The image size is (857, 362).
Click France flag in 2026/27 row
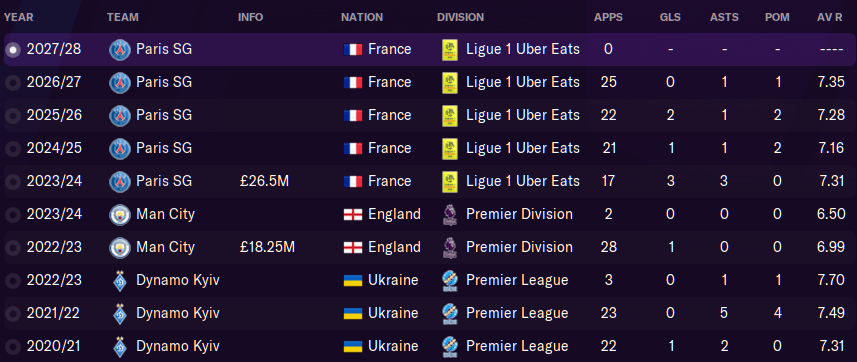[x=353, y=83]
